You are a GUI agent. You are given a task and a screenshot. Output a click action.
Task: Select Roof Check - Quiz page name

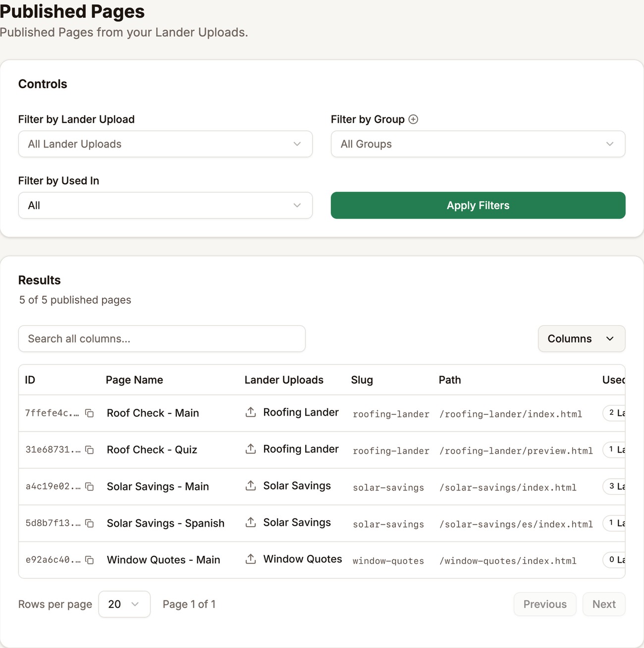point(152,449)
